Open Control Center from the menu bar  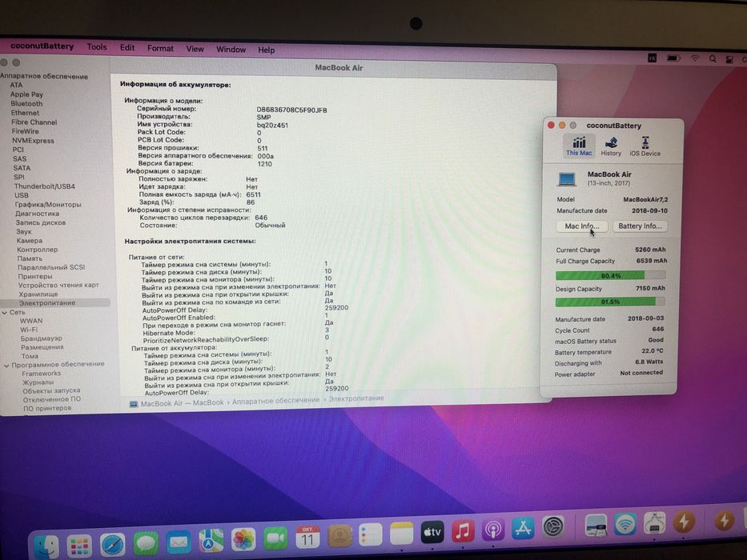(x=729, y=59)
